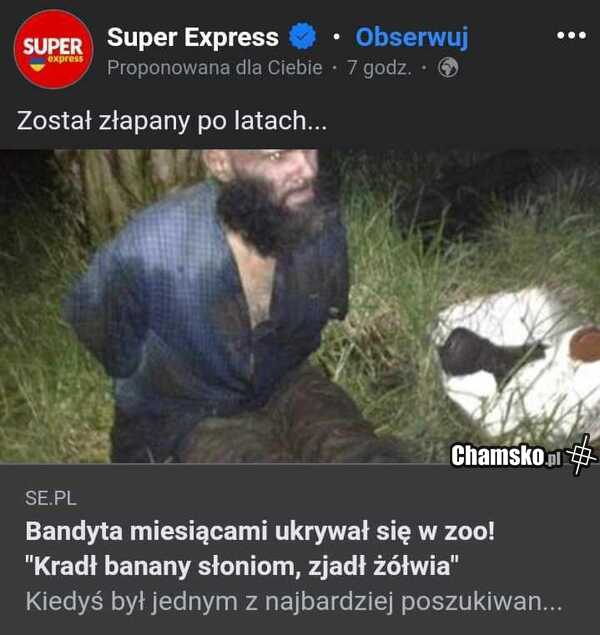600x635 pixels.
Task: Open the Super Express page name
Action: [193, 37]
